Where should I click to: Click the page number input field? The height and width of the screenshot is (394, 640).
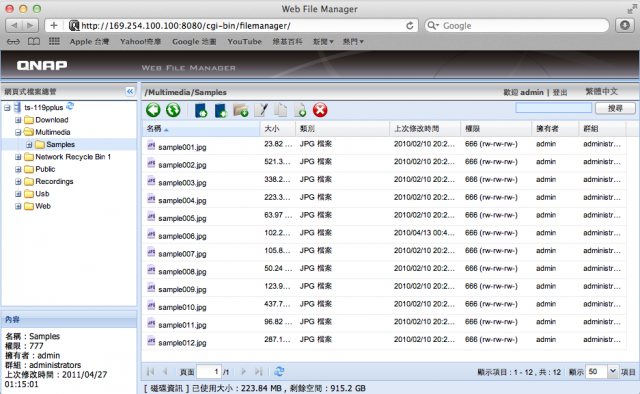coord(209,372)
